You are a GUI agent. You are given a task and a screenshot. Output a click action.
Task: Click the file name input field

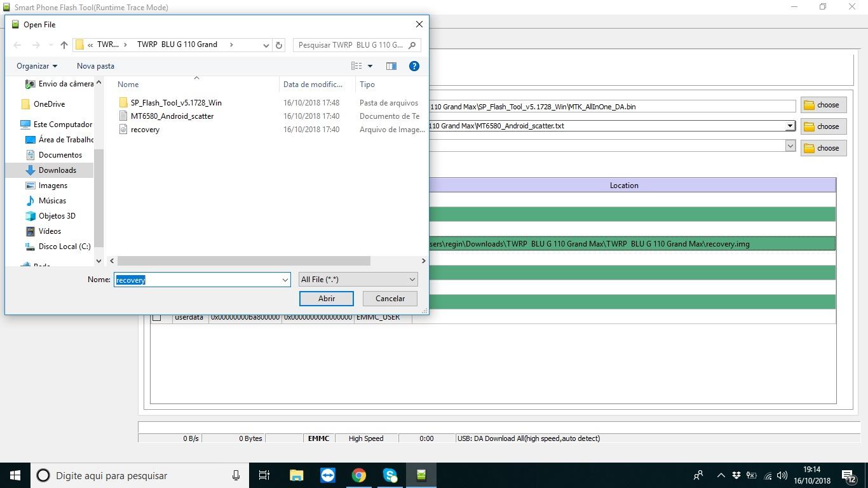click(197, 280)
